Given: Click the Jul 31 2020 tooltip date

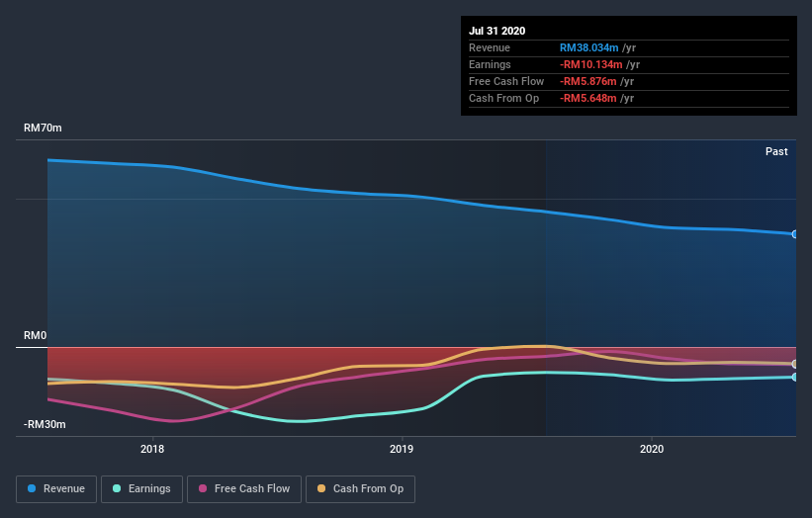Looking at the screenshot, I should 496,31.
